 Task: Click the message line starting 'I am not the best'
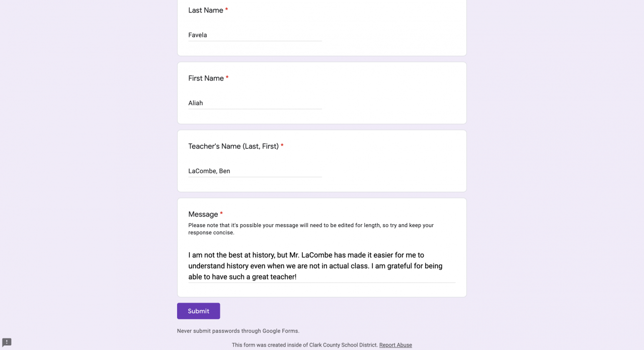click(x=306, y=255)
